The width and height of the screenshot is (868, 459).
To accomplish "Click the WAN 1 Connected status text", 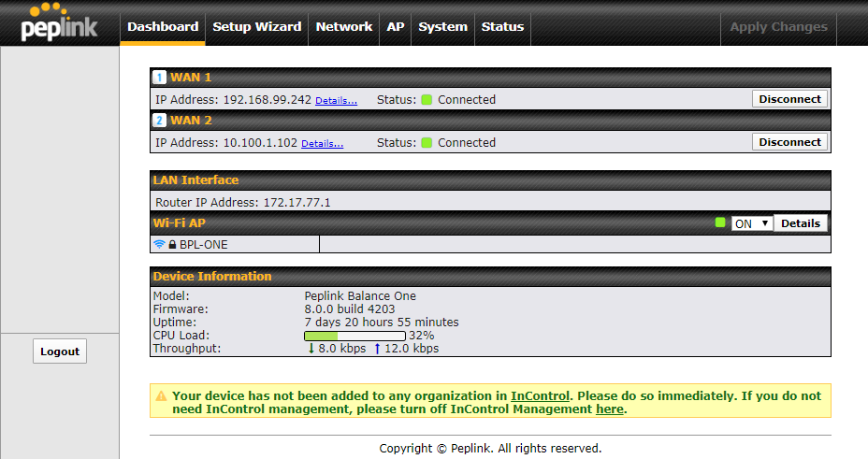I will [467, 99].
